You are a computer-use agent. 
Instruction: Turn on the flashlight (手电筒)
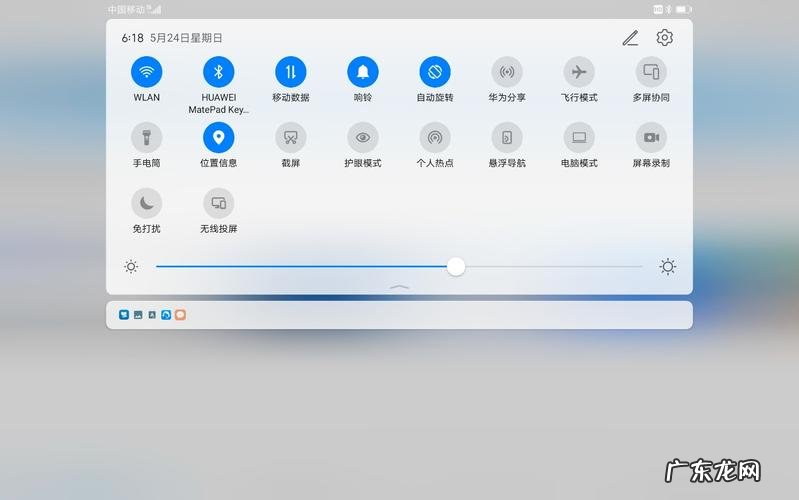tap(147, 138)
